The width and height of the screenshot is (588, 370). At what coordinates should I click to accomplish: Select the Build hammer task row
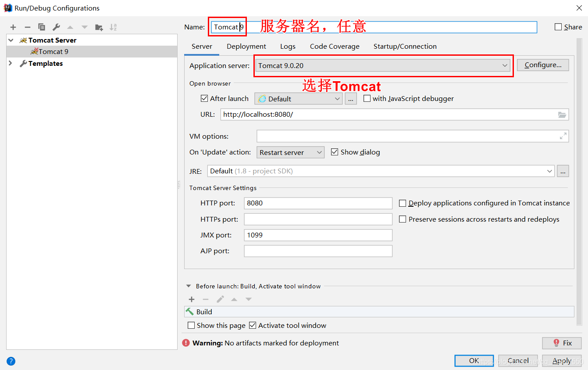[x=379, y=312]
